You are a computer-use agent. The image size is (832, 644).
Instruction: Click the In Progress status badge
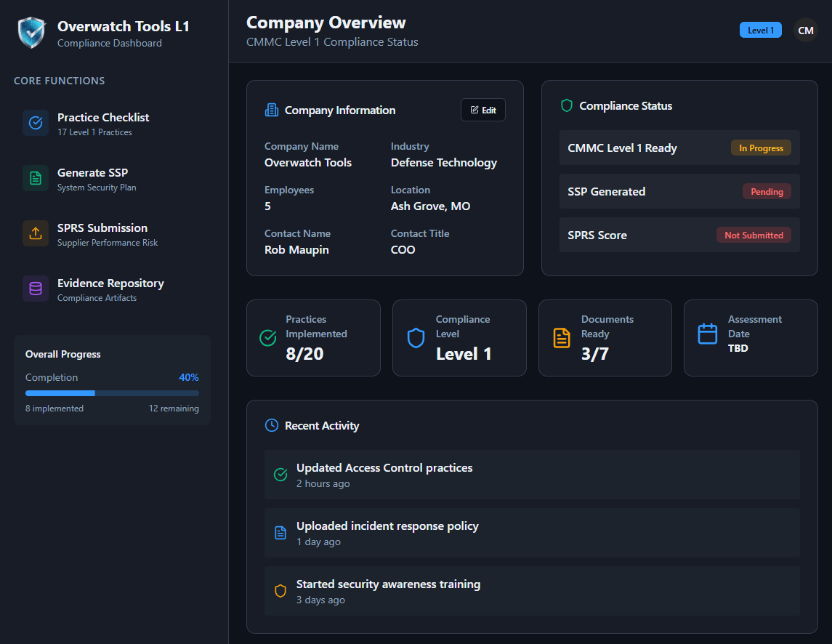point(761,148)
